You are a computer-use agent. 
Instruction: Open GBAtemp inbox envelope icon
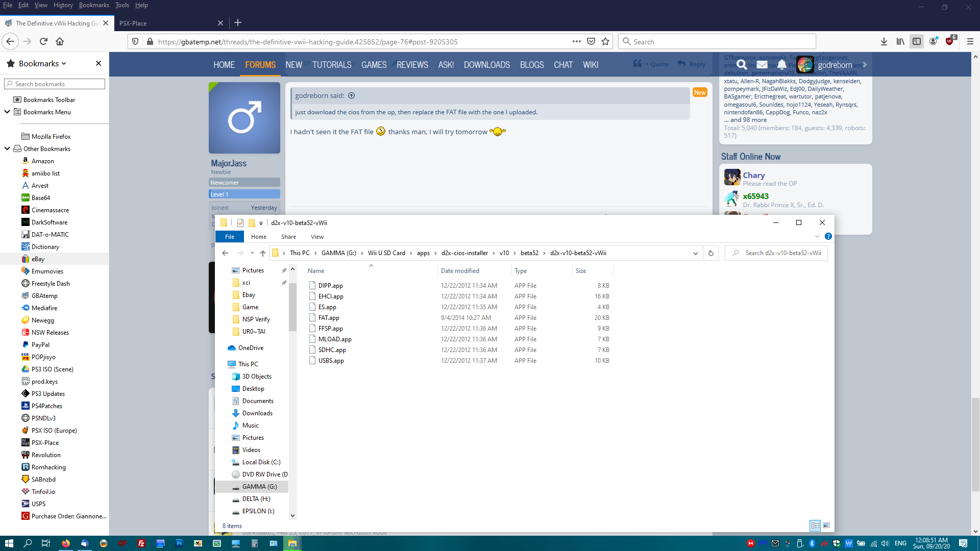click(x=762, y=65)
